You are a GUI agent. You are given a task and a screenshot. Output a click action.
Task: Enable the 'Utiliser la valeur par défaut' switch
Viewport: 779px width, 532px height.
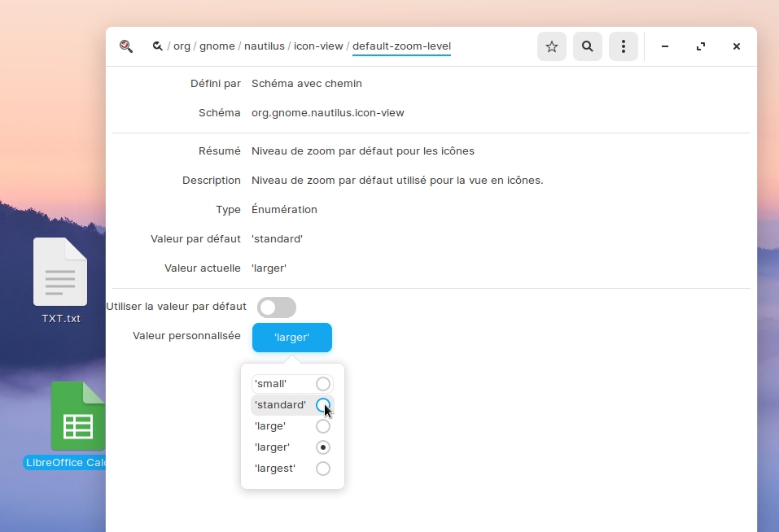[x=277, y=307]
